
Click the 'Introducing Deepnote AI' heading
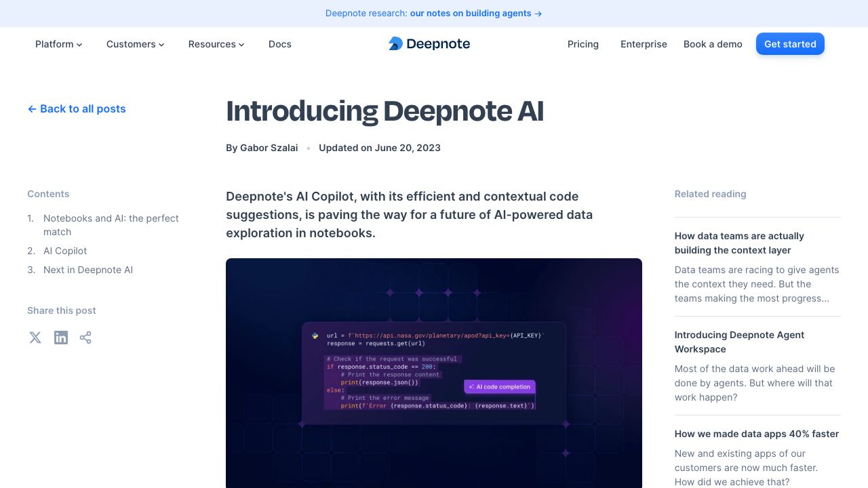pyautogui.click(x=384, y=111)
